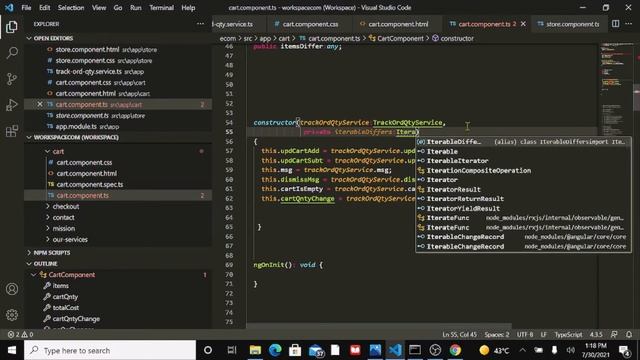
Task: Expand the mission folder
Action: click(x=63, y=229)
